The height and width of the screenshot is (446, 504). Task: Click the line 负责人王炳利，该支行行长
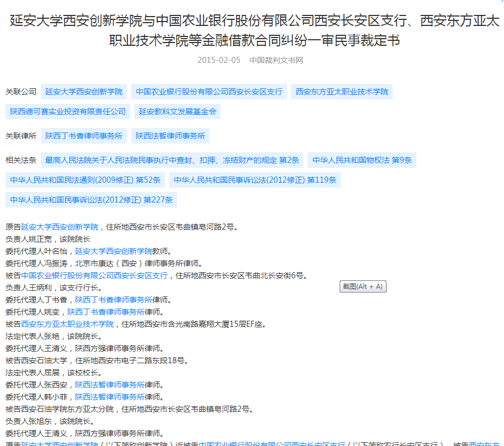tap(53, 288)
